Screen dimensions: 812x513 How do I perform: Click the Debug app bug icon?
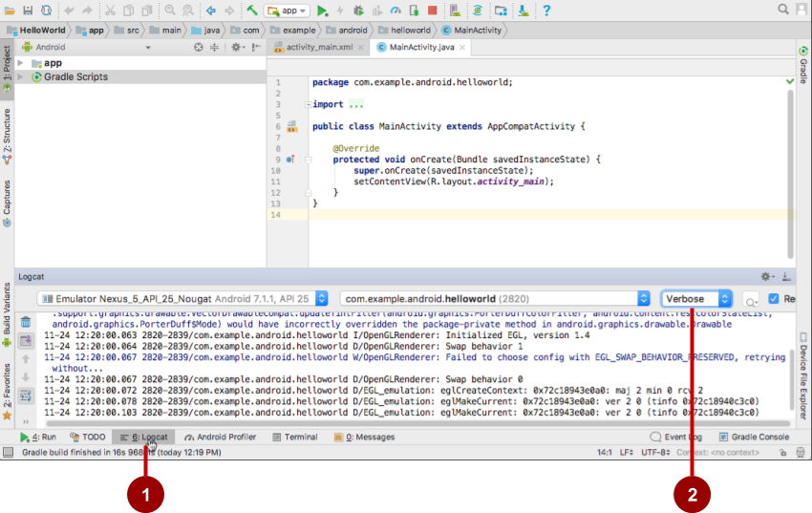[x=358, y=11]
